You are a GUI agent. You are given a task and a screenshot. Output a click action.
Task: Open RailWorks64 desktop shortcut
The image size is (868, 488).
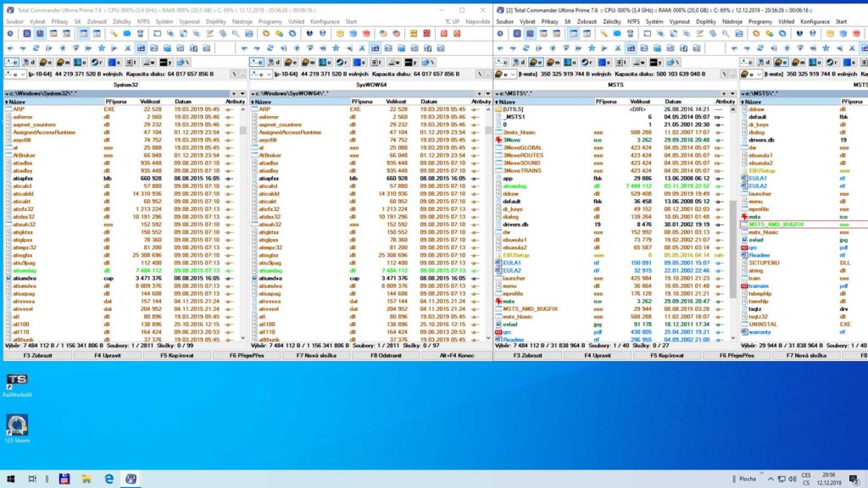click(17, 385)
